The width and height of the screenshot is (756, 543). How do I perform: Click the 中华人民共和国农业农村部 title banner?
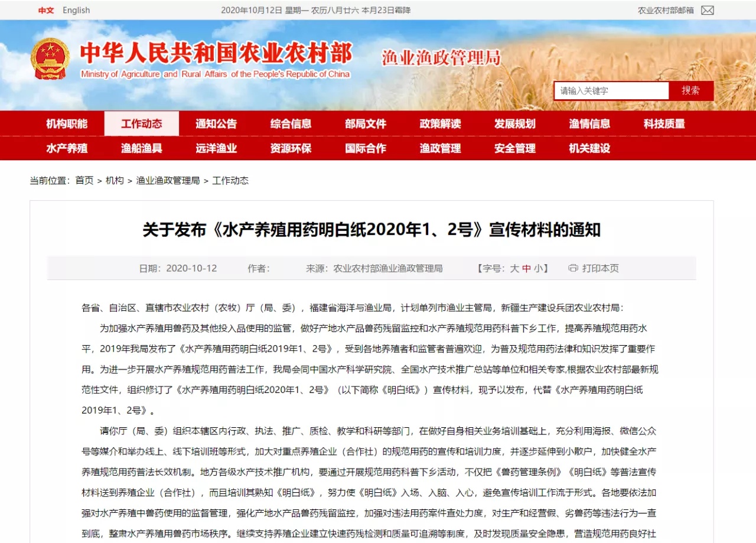tap(216, 53)
